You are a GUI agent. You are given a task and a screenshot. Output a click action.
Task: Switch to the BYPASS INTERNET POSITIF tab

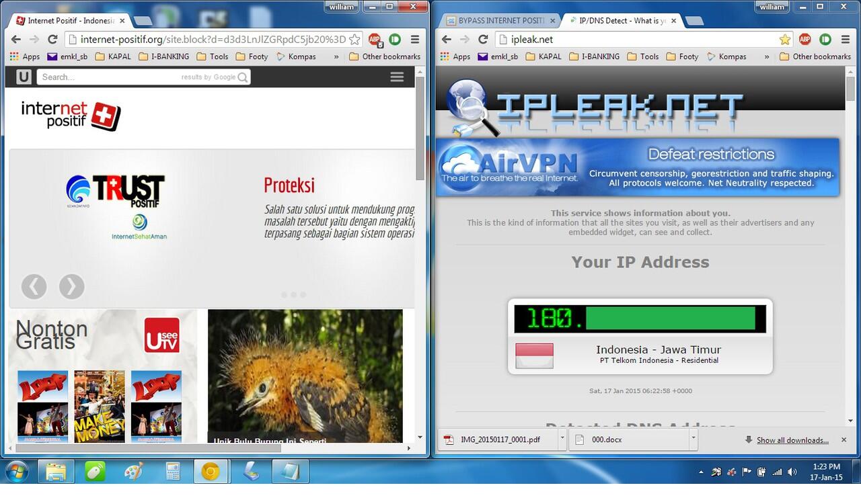coord(499,21)
